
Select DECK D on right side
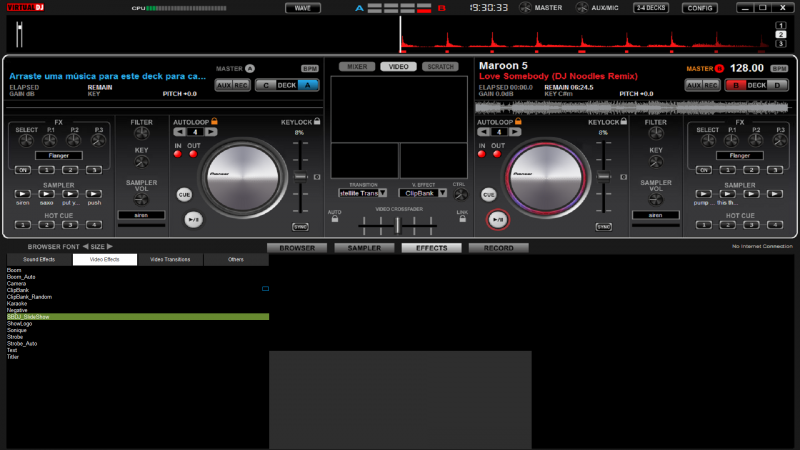(777, 85)
